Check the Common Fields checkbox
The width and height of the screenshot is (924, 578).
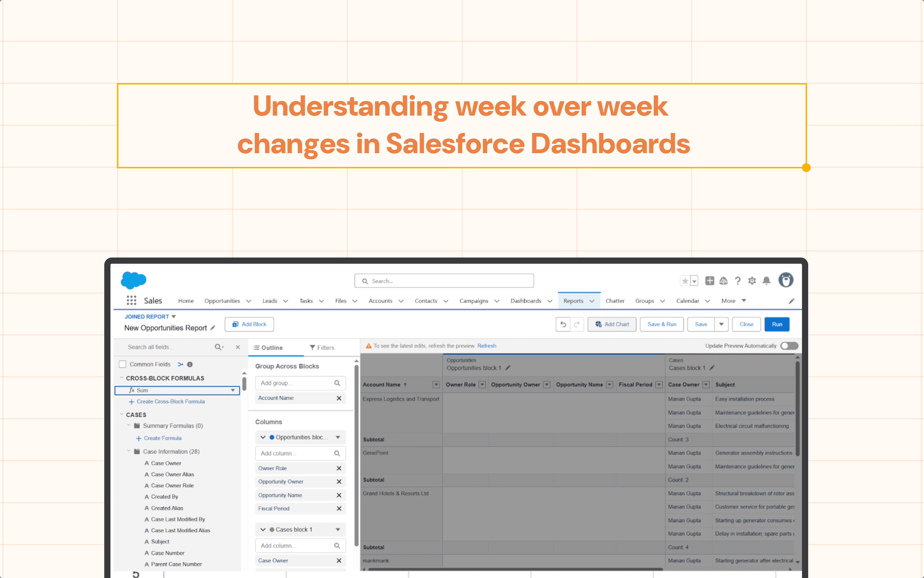tap(123, 364)
